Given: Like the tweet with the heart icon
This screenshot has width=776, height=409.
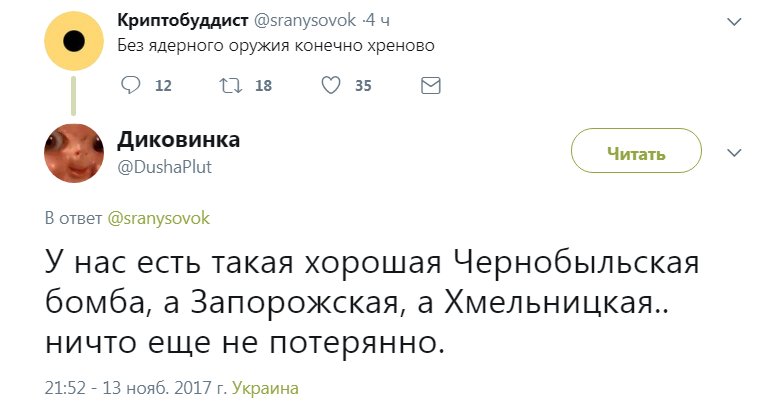Looking at the screenshot, I should (x=332, y=86).
